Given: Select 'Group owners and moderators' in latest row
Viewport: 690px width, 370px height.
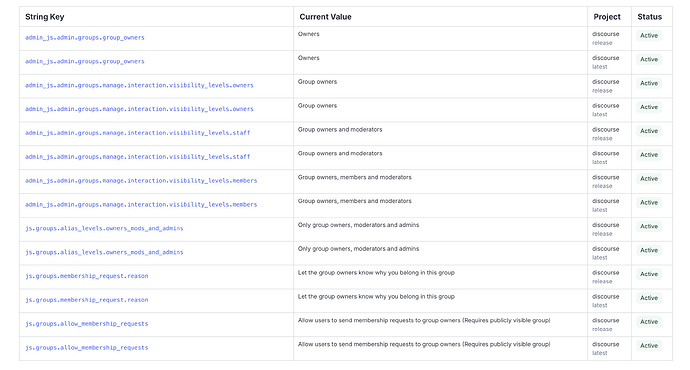Looking at the screenshot, I should (x=340, y=153).
